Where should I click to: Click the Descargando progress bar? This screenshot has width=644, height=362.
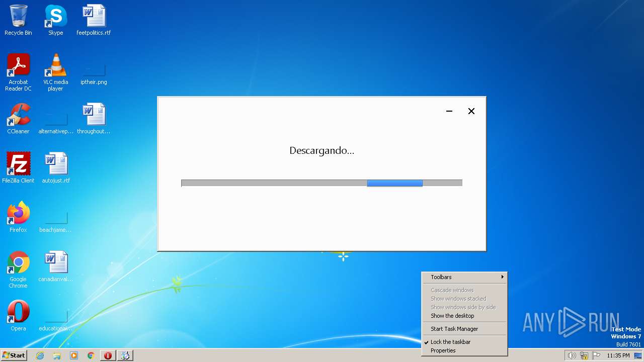(321, 183)
